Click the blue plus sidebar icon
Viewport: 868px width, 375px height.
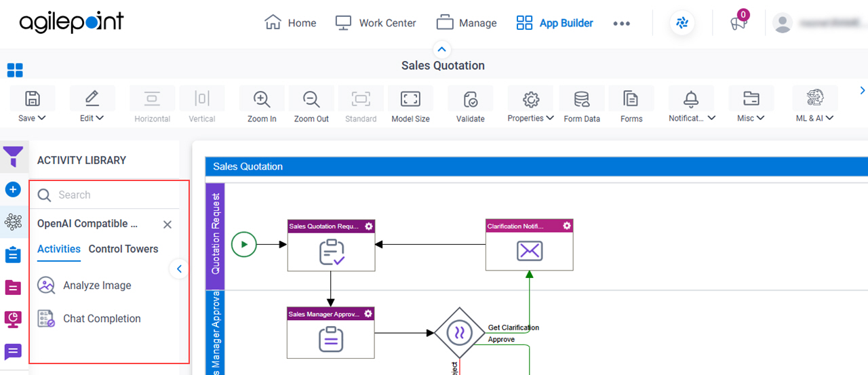pyautogui.click(x=13, y=189)
